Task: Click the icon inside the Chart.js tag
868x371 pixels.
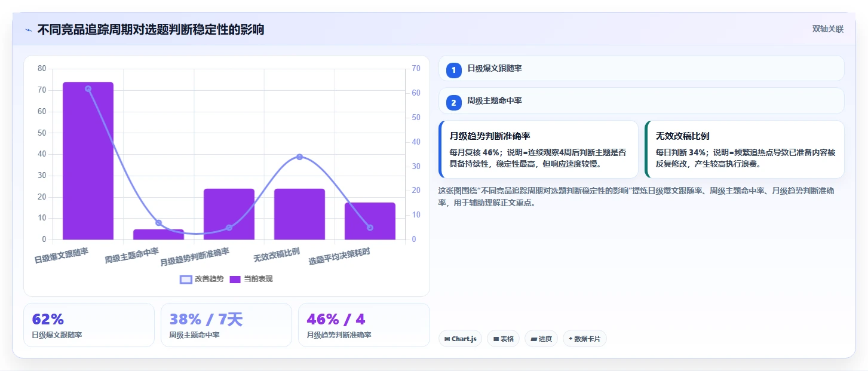Action: tap(447, 339)
